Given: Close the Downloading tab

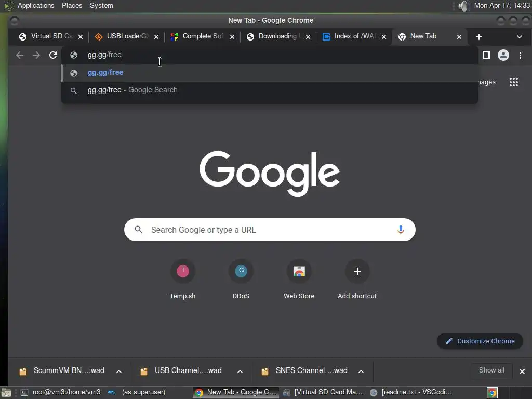Looking at the screenshot, I should [x=308, y=37].
